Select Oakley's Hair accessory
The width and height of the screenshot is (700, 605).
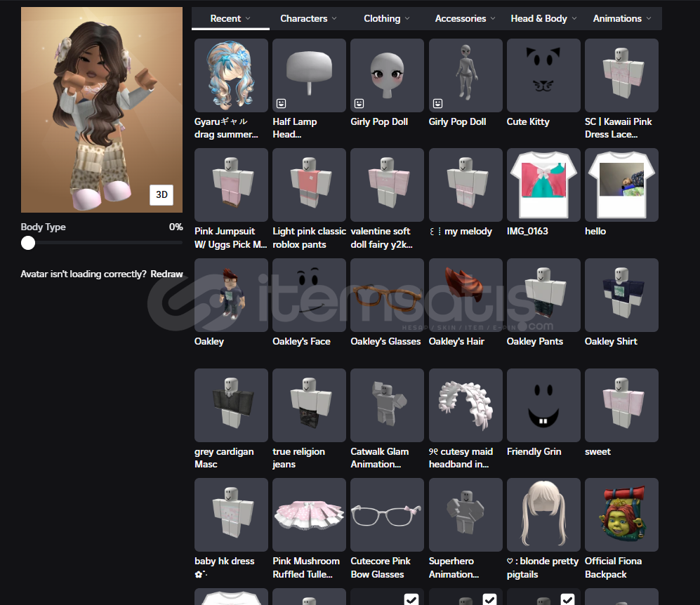click(465, 295)
